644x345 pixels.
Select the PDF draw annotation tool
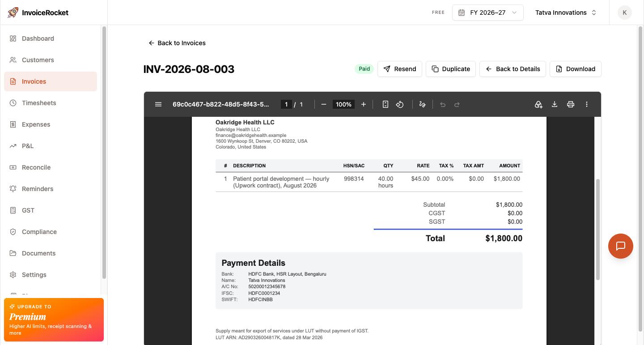click(422, 104)
